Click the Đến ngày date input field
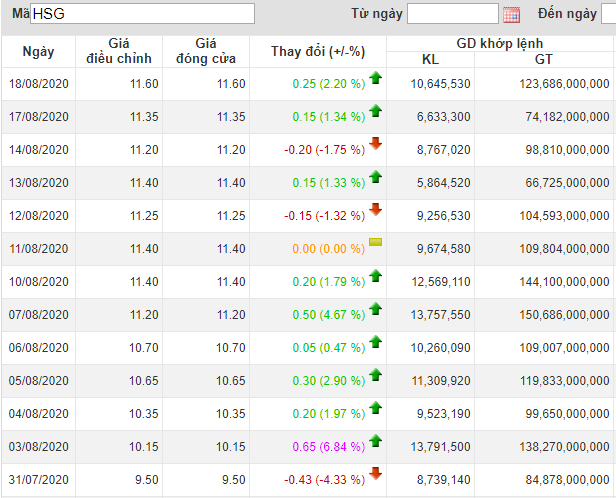 pos(609,14)
